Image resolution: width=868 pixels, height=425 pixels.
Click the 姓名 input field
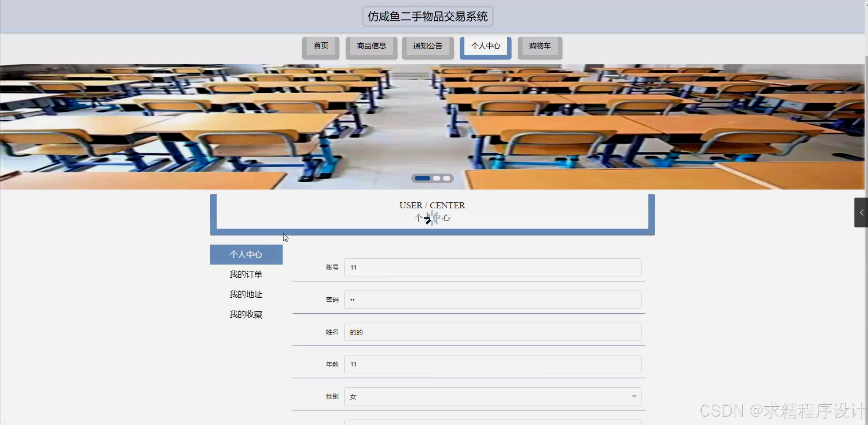pyautogui.click(x=492, y=332)
